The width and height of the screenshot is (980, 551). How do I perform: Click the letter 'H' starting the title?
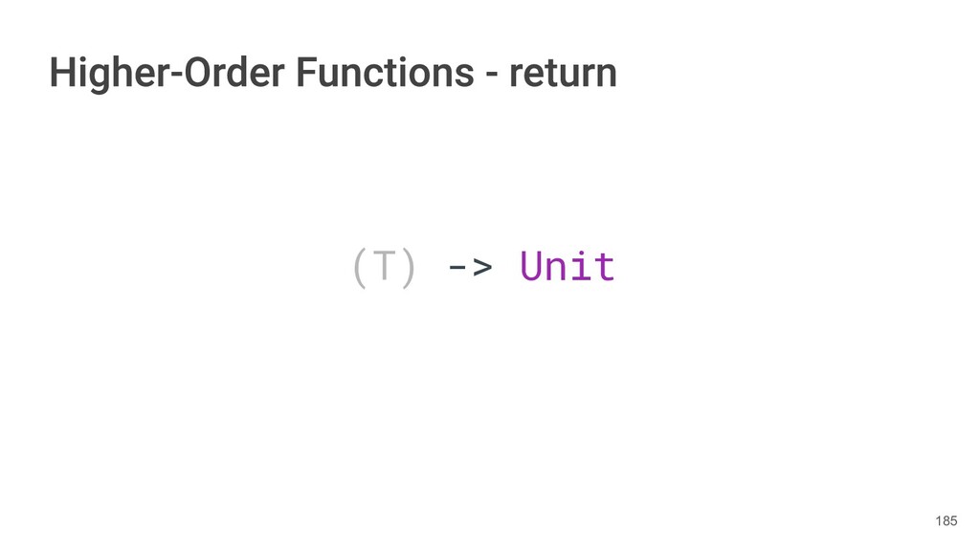click(62, 73)
